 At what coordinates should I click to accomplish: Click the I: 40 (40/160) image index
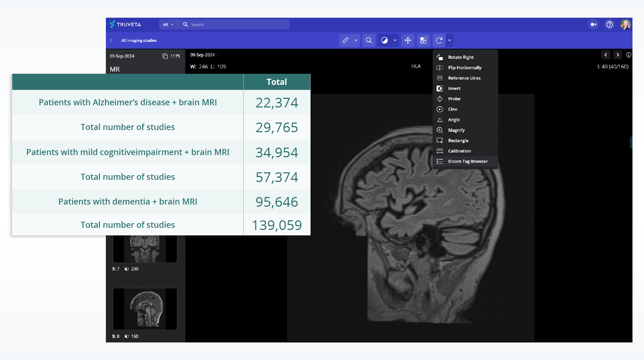pos(613,67)
